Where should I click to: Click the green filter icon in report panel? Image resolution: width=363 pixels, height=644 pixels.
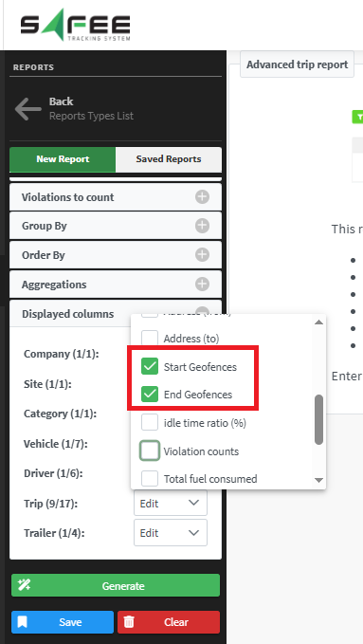click(358, 117)
